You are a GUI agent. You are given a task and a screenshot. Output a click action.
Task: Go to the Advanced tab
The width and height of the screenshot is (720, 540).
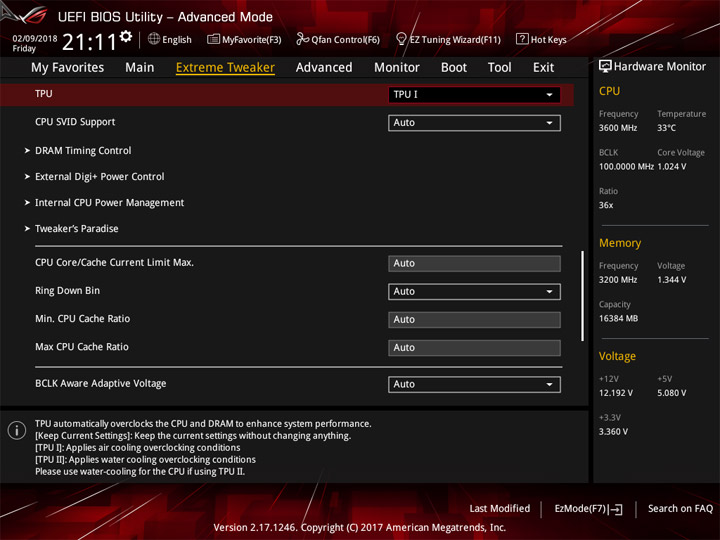[324, 68]
